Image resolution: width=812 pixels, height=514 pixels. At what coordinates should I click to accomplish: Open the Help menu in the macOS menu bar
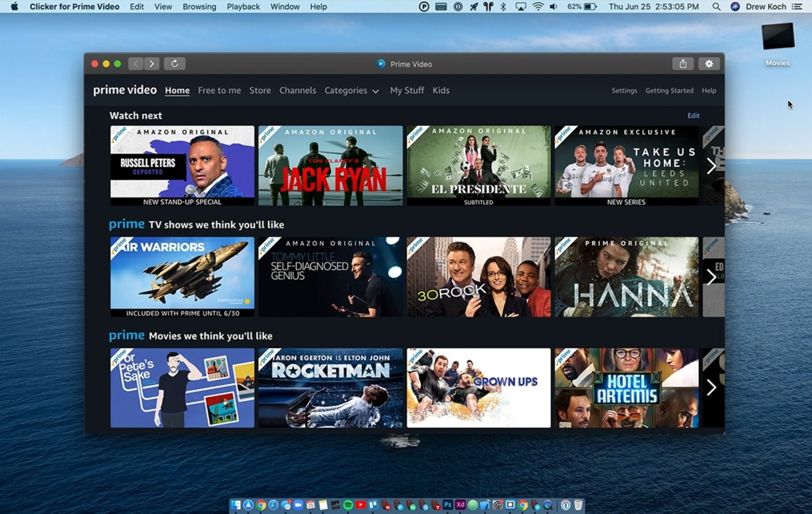click(x=319, y=6)
